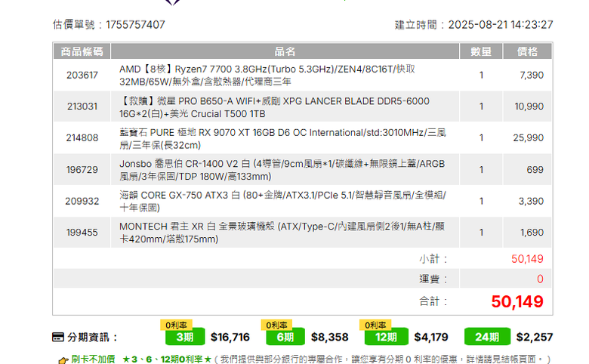Click the pointing hand icon before 刷卡不加價
Image resolution: width=589 pixels, height=364 pixels.
pos(63,361)
